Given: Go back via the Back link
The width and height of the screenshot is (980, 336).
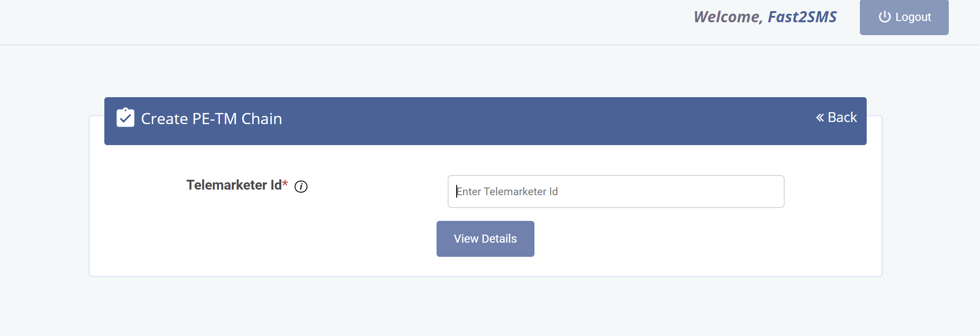Looking at the screenshot, I should 836,117.
